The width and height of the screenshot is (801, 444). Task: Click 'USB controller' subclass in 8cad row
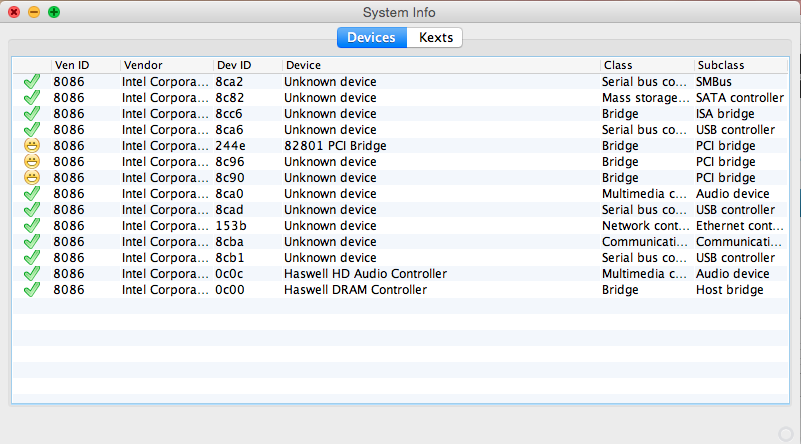point(735,209)
